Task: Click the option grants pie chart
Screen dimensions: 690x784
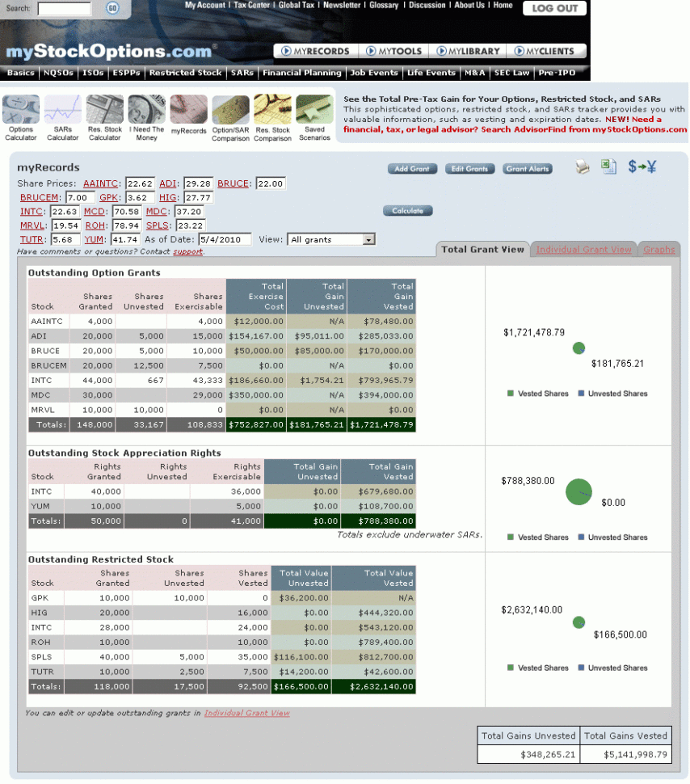Action: [x=579, y=348]
